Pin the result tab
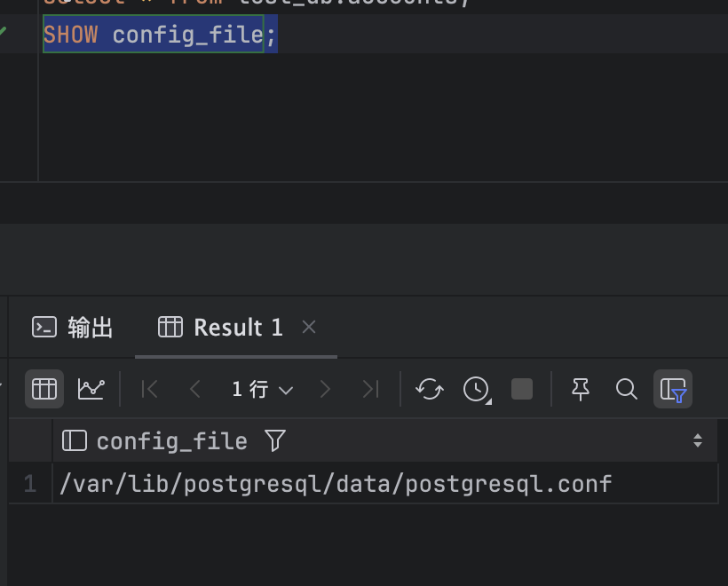Image resolution: width=728 pixels, height=586 pixels. click(x=581, y=389)
